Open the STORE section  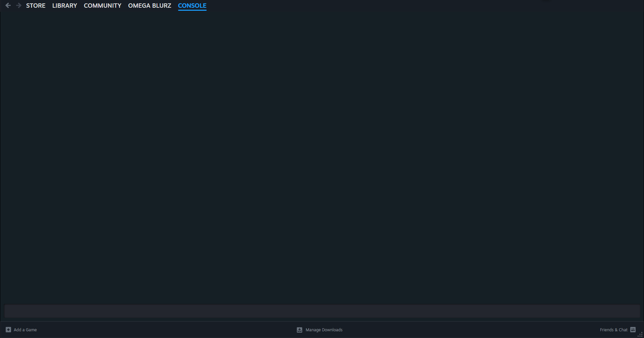tap(36, 6)
